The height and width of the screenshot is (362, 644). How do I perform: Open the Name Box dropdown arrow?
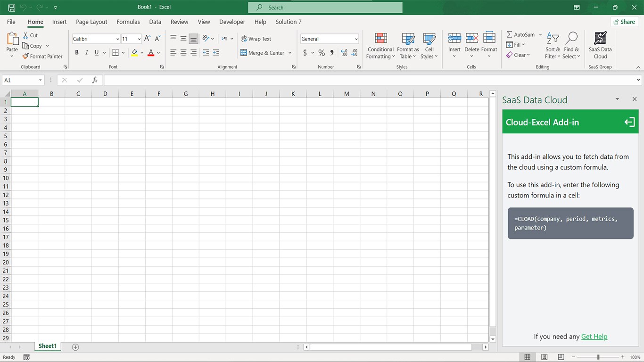pos(40,80)
